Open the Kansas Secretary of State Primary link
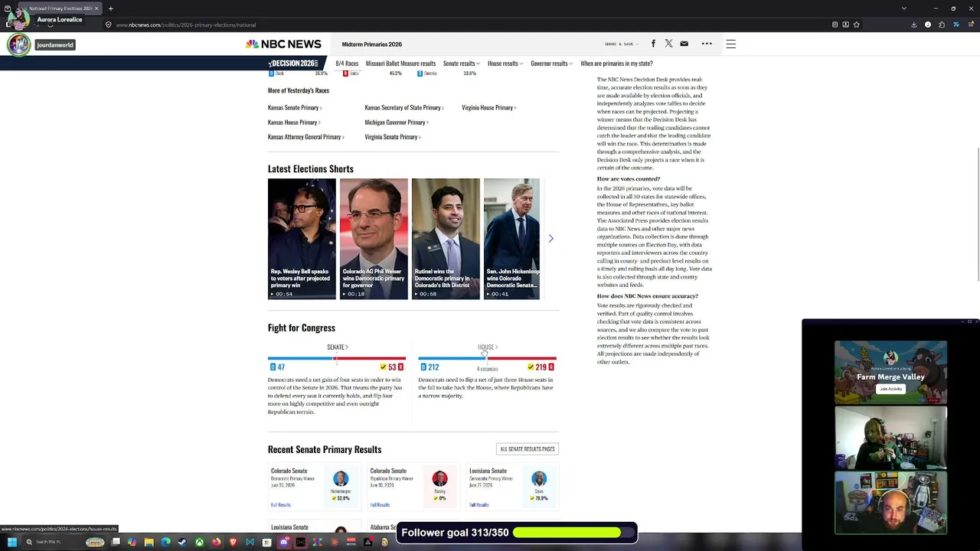Screen dimensions: 980x551 [404, 108]
